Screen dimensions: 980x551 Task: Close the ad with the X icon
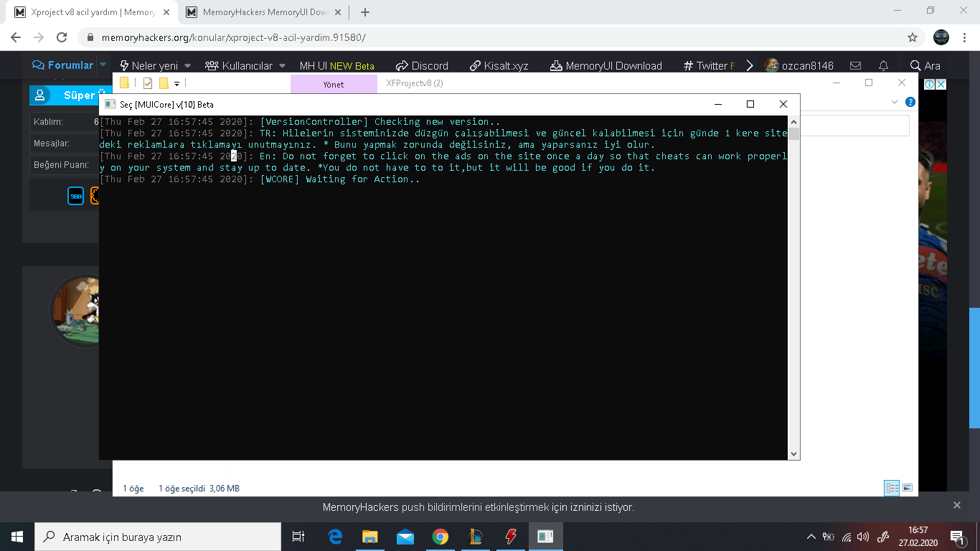point(941,84)
